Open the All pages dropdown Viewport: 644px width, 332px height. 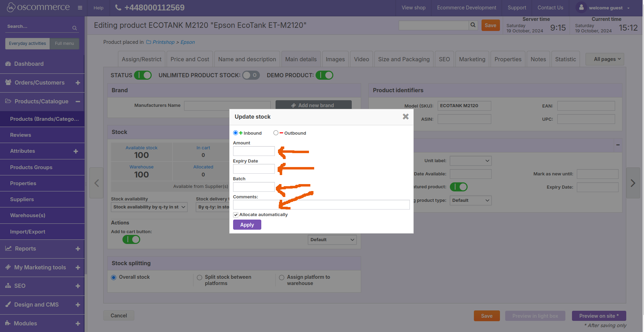[x=605, y=59]
